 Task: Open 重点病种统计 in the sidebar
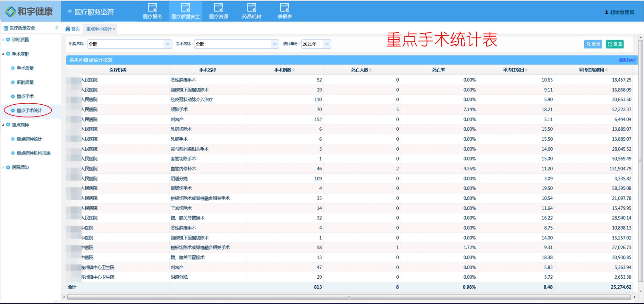click(29, 139)
